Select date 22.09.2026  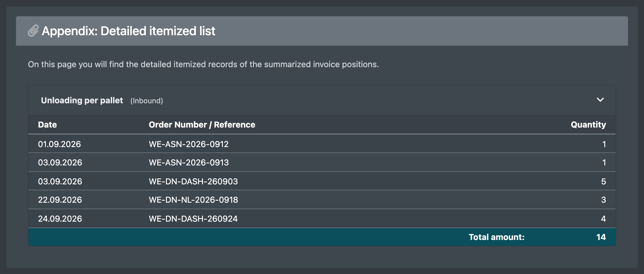60,200
